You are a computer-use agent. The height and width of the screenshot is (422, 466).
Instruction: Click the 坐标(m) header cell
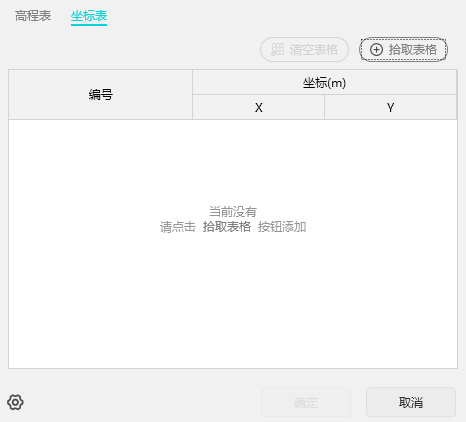324,82
